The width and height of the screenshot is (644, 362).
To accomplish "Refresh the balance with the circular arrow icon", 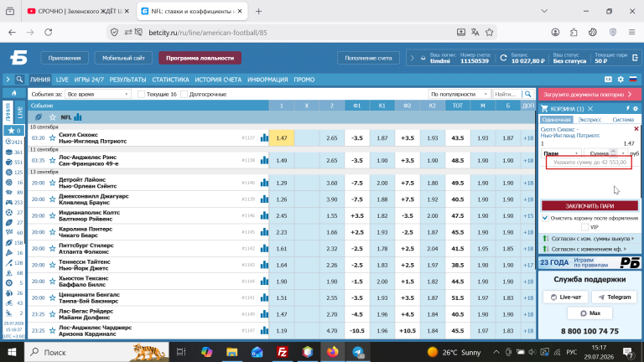I will 503,58.
